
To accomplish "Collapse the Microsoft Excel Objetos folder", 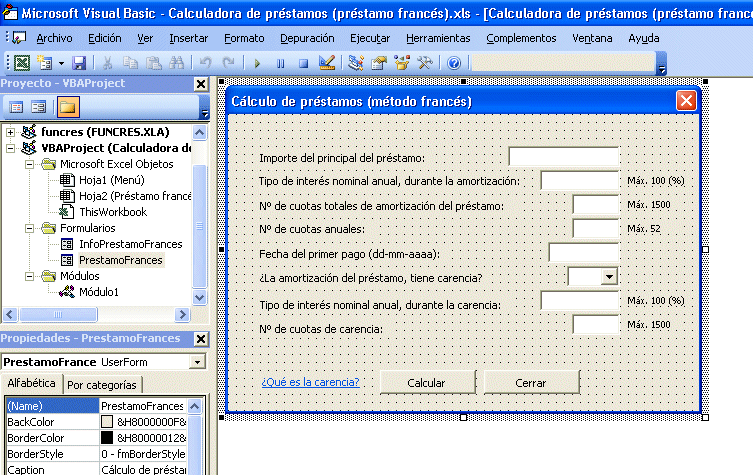I will pos(30,164).
